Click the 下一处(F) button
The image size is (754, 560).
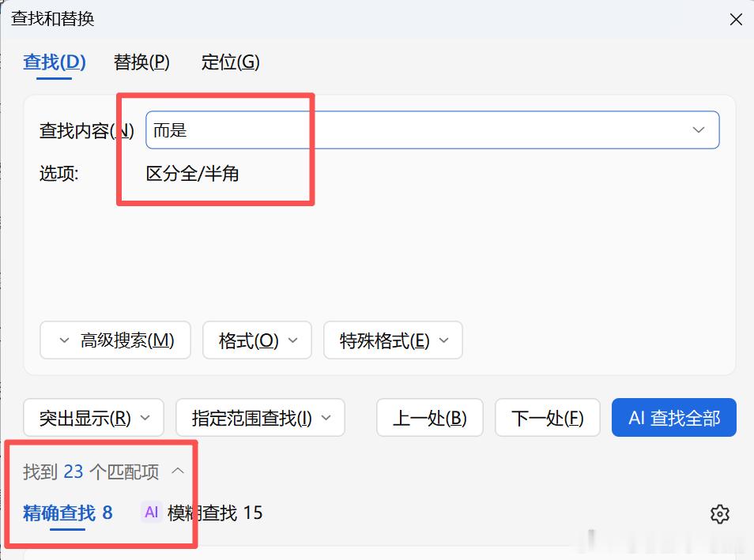pyautogui.click(x=548, y=418)
